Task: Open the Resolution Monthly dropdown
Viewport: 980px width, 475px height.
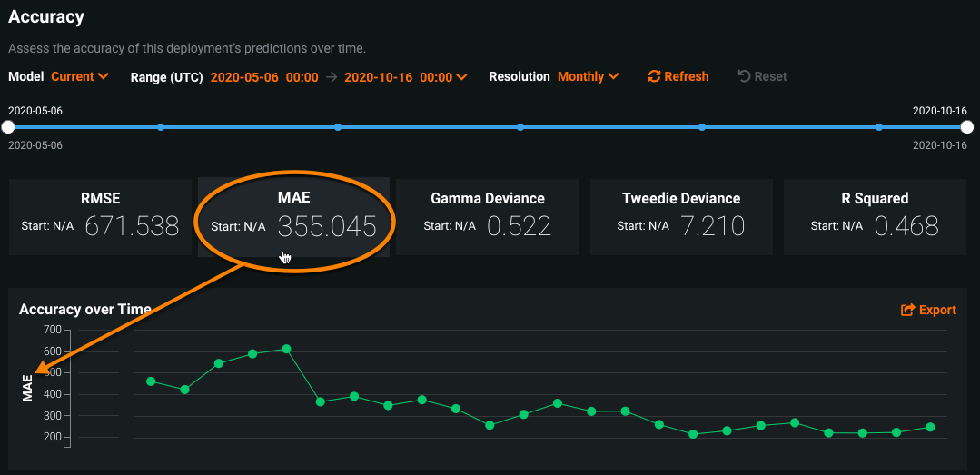Action: (589, 77)
